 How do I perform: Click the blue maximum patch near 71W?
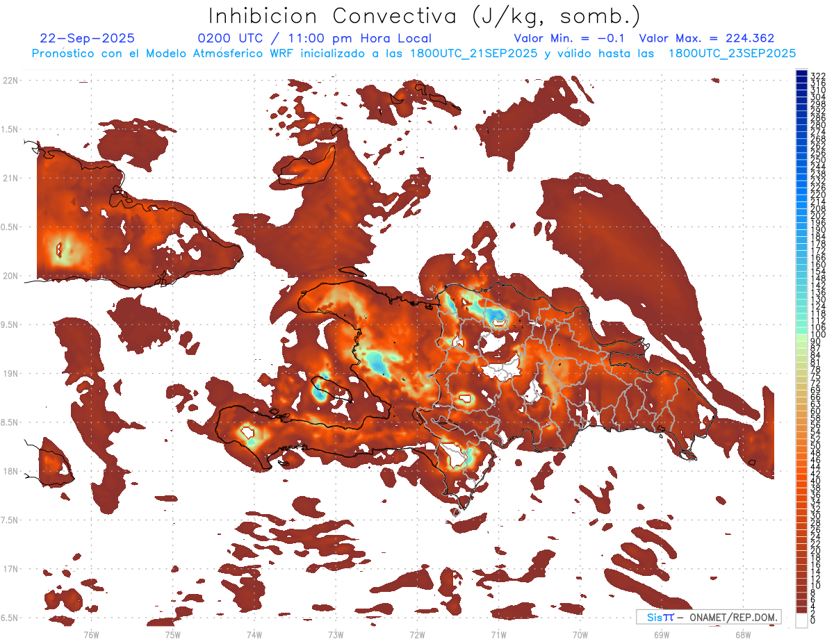pos(498,318)
